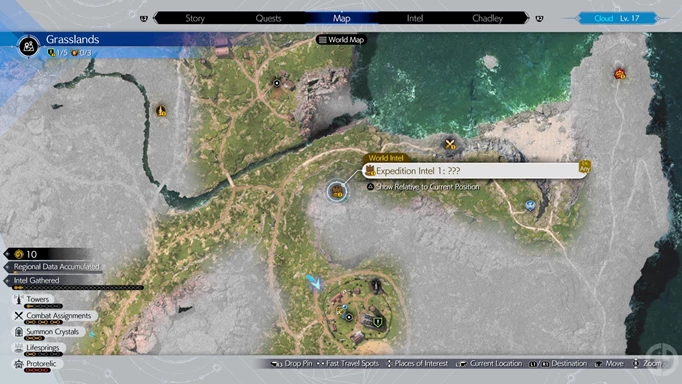Open the Intel tab
Screen dimensions: 682x384
[415, 18]
